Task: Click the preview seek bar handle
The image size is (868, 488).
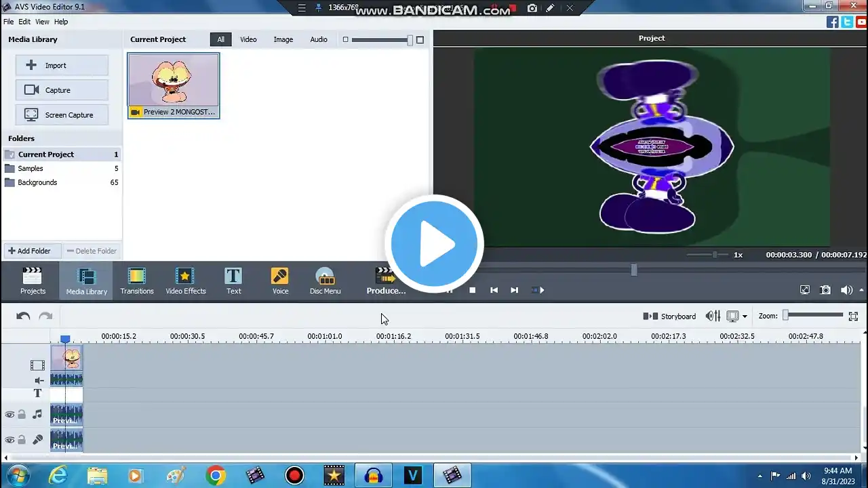Action: click(634, 270)
